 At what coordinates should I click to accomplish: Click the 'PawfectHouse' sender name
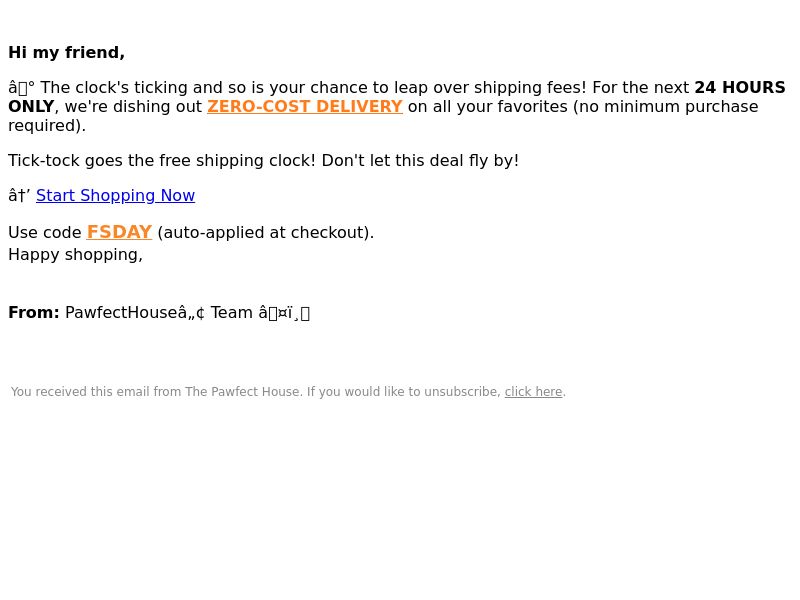pyautogui.click(x=121, y=313)
